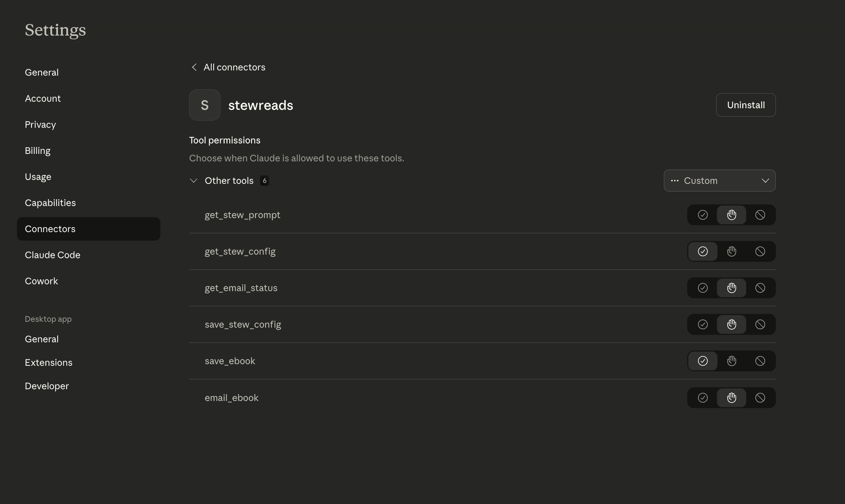Open the Custom permissions dropdown
Screen dimensions: 845x504
[719, 181]
